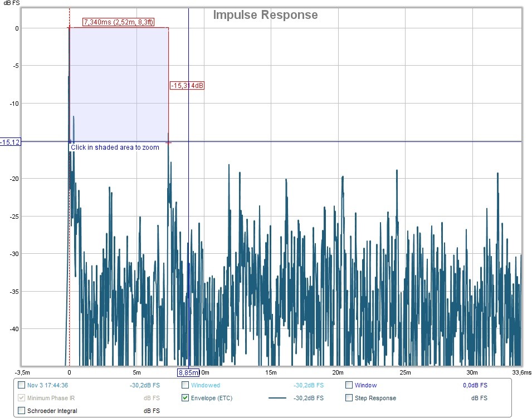Tick the Windowed trace checkbox
Screen dimensions: 532x418
[186, 385]
